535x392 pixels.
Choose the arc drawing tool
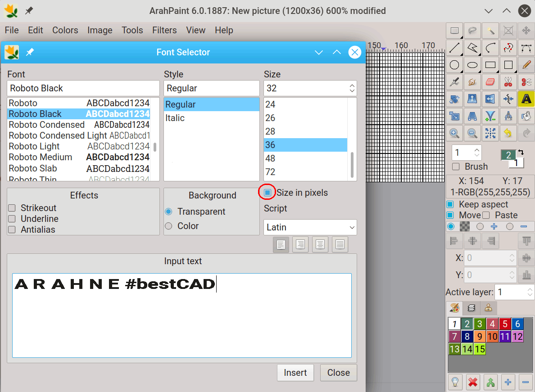tap(490, 48)
